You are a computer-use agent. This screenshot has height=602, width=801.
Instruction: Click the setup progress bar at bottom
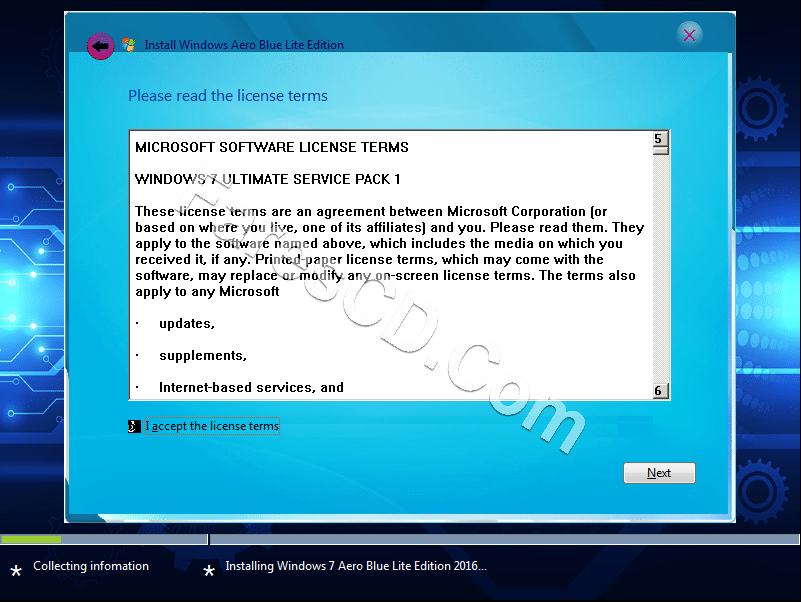(400, 539)
